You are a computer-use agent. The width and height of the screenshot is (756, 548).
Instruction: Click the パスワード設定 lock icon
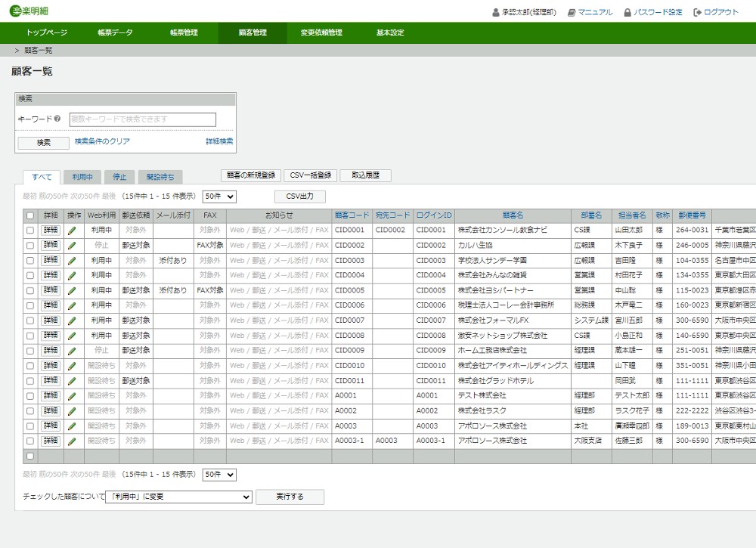[x=627, y=12]
